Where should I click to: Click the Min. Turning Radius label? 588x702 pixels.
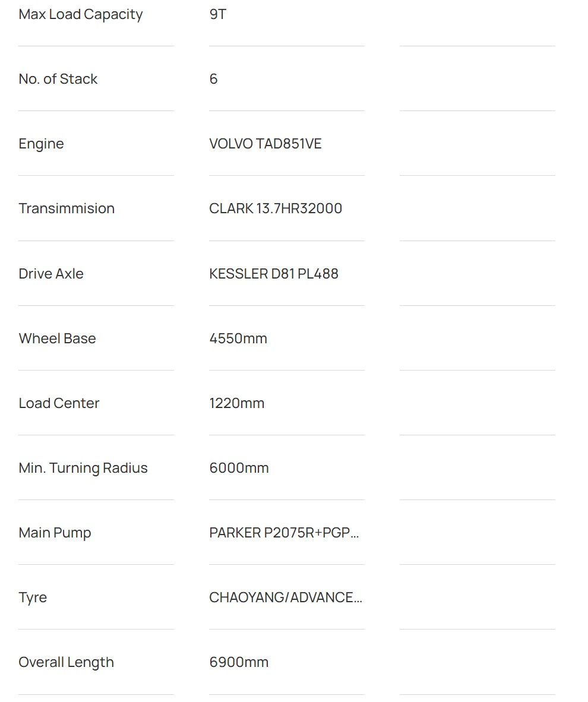pos(83,469)
